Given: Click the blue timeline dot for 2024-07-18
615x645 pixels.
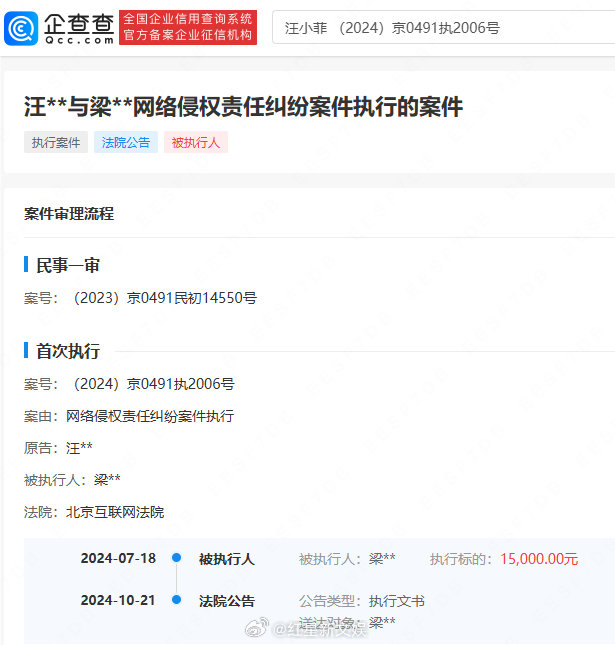Looking at the screenshot, I should (x=176, y=558).
